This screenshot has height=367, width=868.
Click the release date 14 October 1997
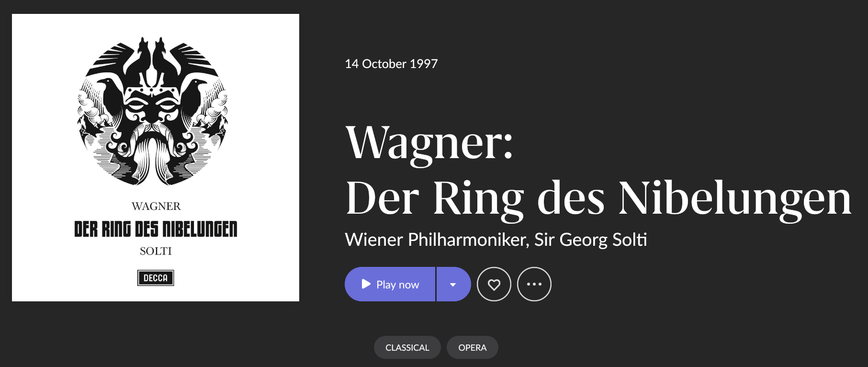391,64
